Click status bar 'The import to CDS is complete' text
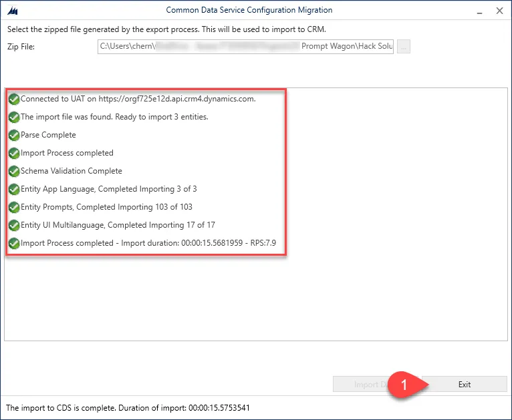 (x=128, y=407)
